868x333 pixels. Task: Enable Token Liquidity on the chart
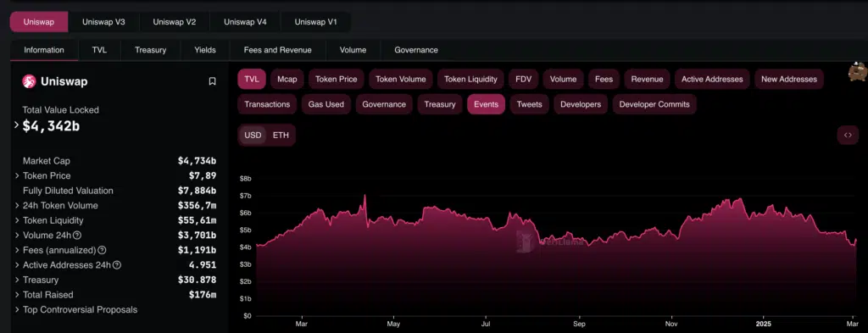point(470,79)
